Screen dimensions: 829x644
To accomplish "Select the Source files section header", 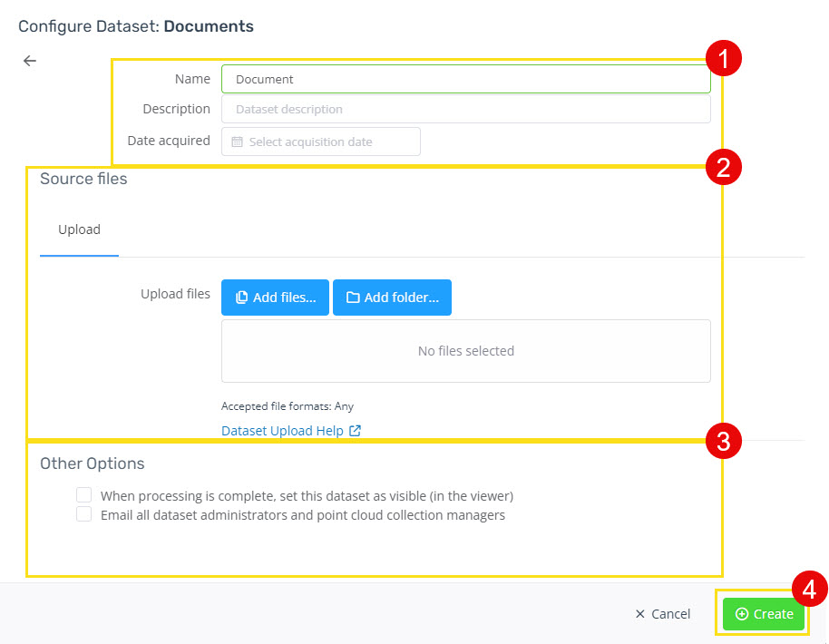I will (x=83, y=179).
